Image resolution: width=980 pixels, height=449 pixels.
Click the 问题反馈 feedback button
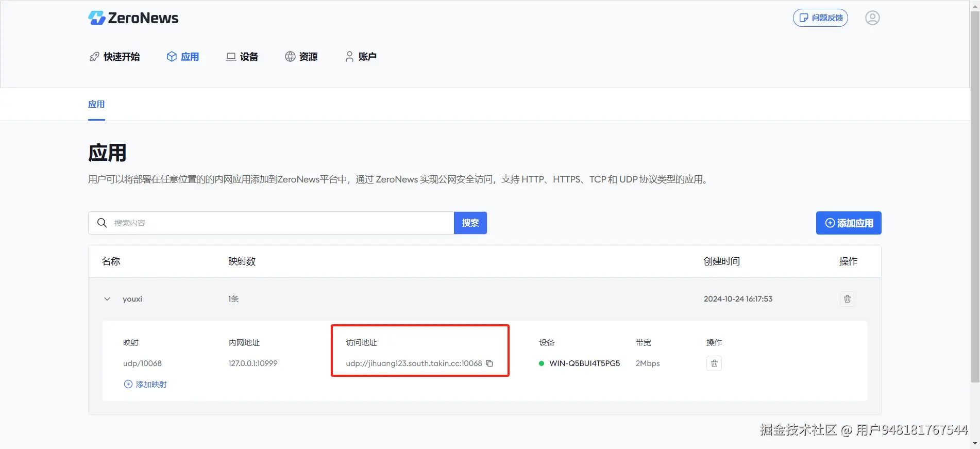pyautogui.click(x=820, y=18)
